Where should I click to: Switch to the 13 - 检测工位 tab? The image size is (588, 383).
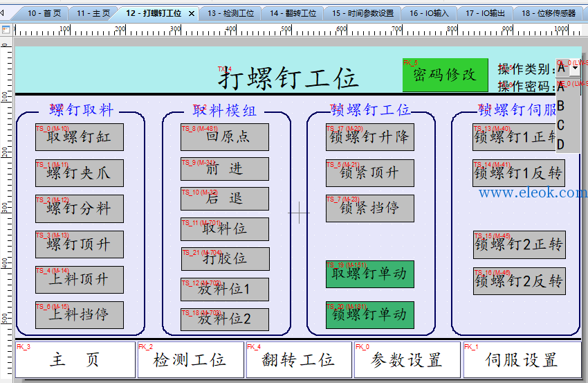pos(230,14)
